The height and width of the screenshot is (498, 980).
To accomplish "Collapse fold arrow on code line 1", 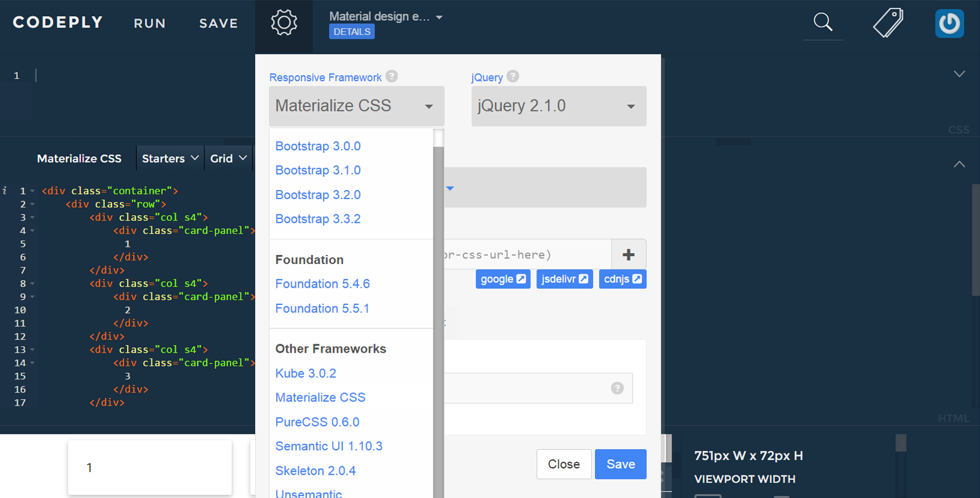I will click(x=32, y=191).
